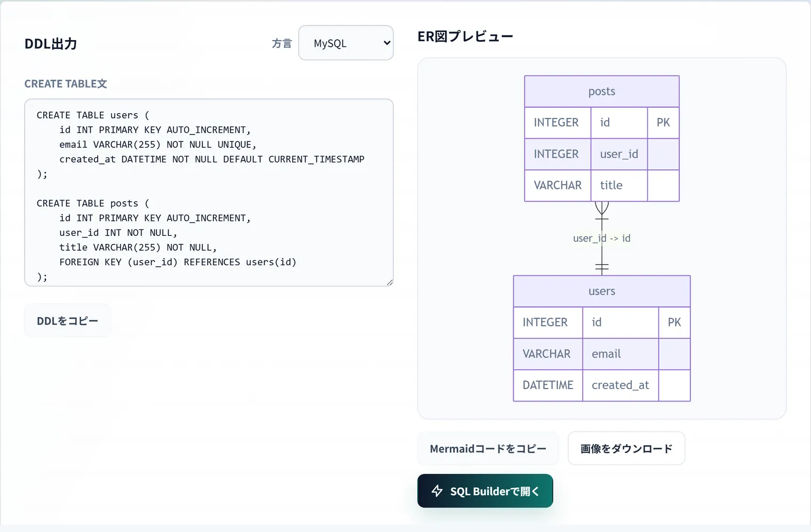The height and width of the screenshot is (532, 811).
Task: Click the CREATE TABLE posts line
Action: coord(93,203)
